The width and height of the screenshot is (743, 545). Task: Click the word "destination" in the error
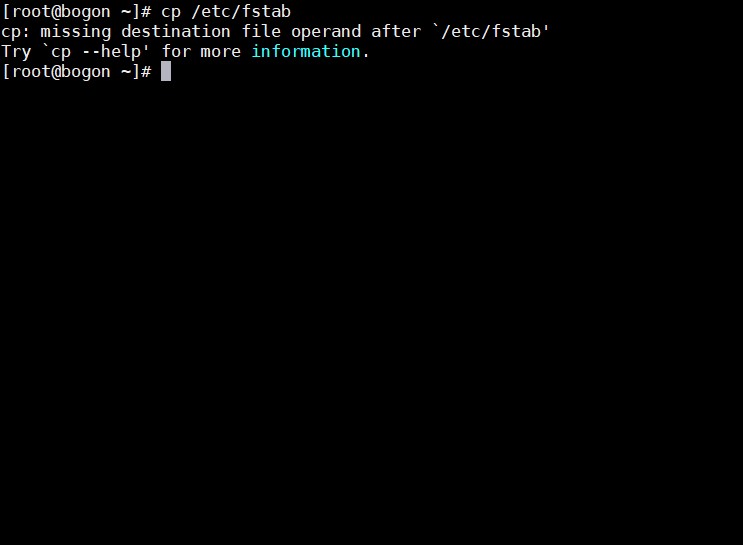click(x=176, y=31)
